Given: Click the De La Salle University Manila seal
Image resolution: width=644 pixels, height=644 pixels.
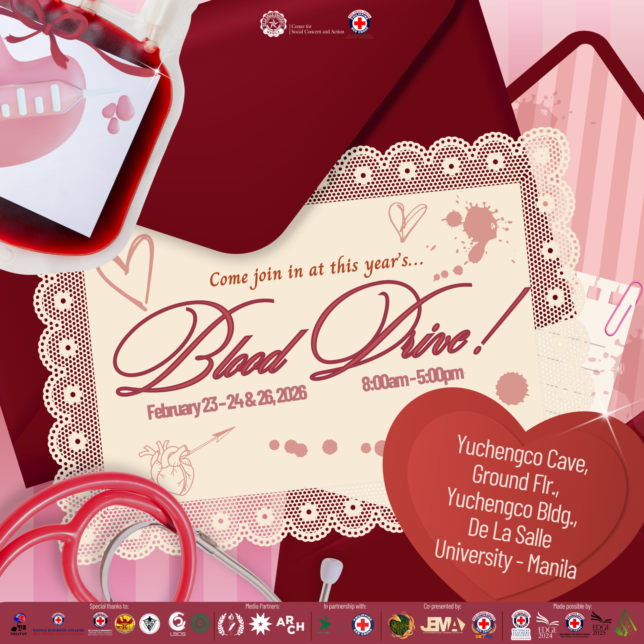Looking at the screenshot, I should coord(273,25).
